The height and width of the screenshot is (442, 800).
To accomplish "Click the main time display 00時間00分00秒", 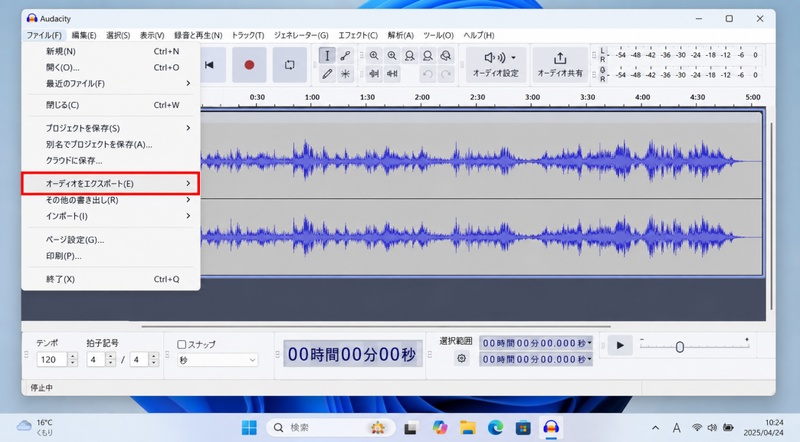I will pos(353,354).
